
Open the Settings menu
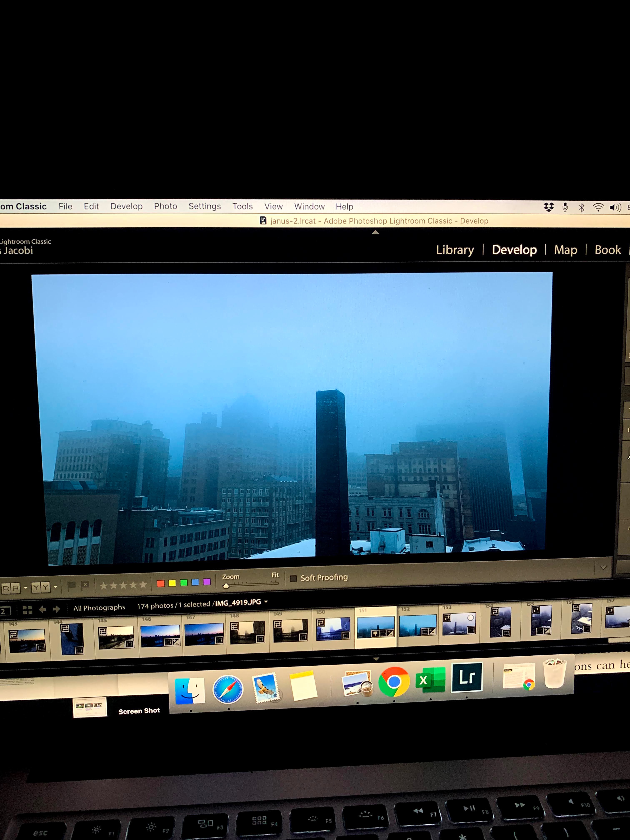click(204, 206)
